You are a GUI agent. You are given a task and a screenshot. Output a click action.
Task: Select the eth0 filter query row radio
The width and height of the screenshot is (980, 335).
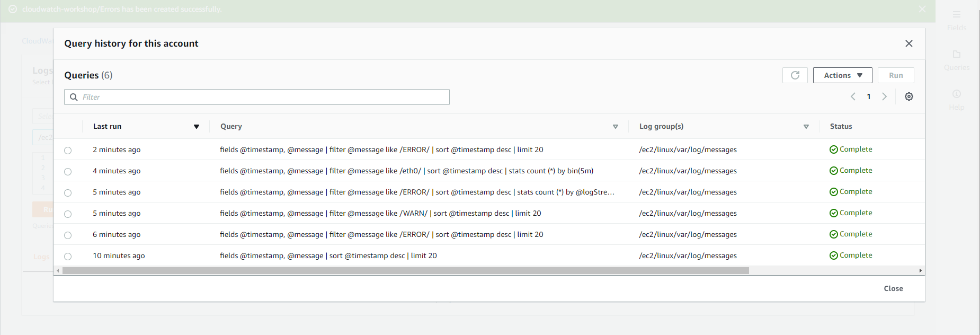(x=68, y=172)
